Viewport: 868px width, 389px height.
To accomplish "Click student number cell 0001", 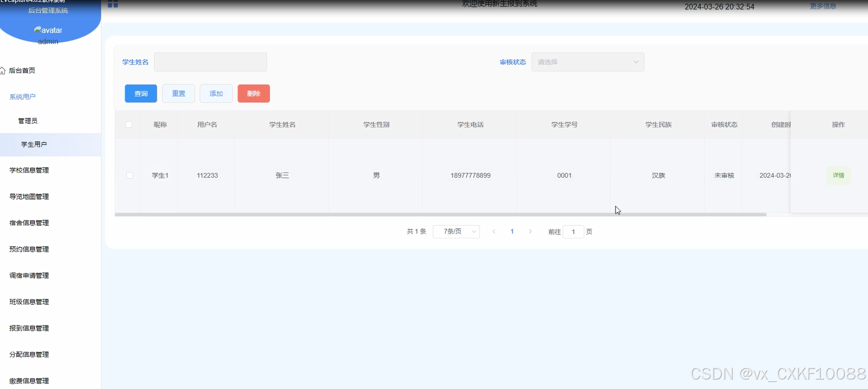I will point(564,175).
